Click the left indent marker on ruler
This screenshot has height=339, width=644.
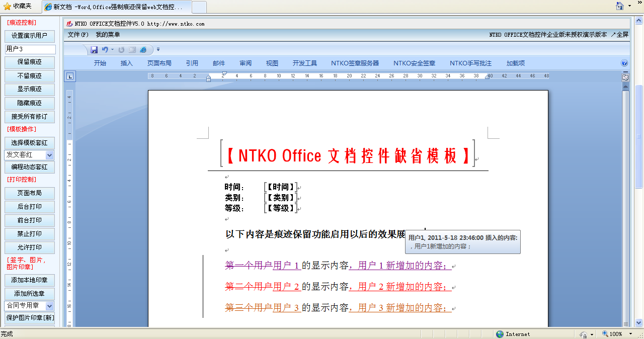coord(208,79)
